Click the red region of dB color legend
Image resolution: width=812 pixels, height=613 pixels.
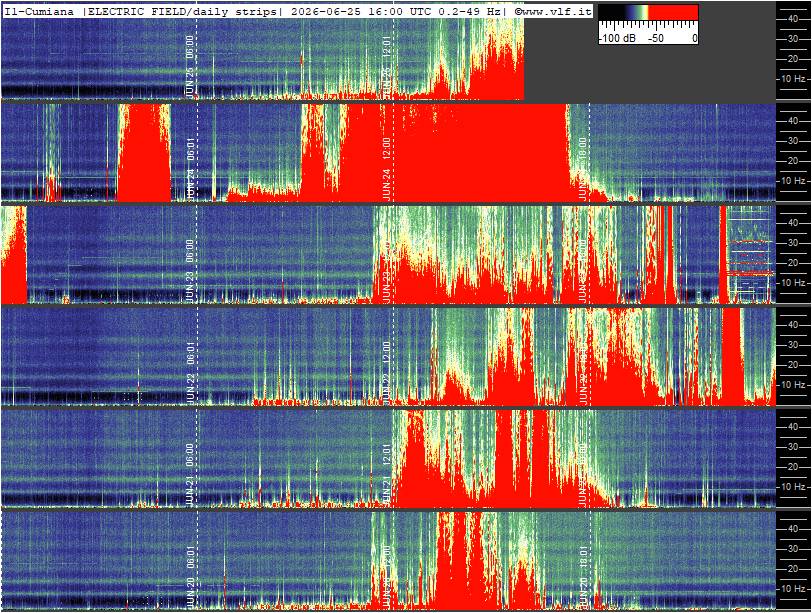tap(673, 12)
